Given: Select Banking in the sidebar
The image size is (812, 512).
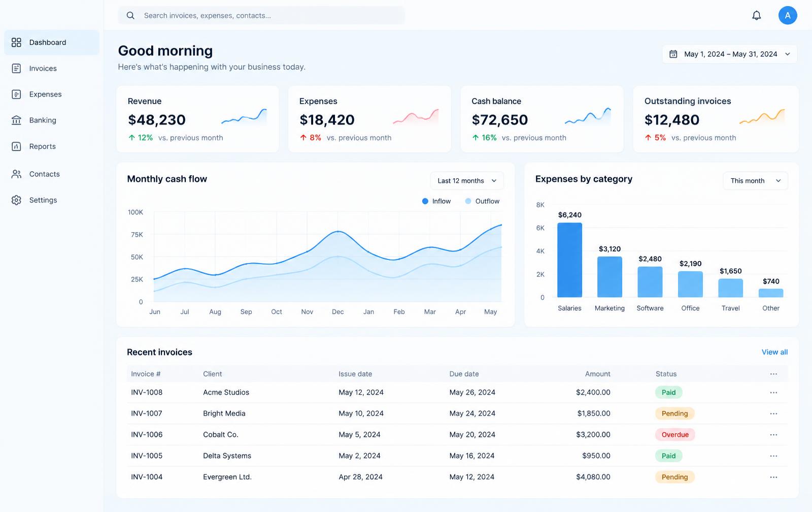Looking at the screenshot, I should pyautogui.click(x=52, y=120).
